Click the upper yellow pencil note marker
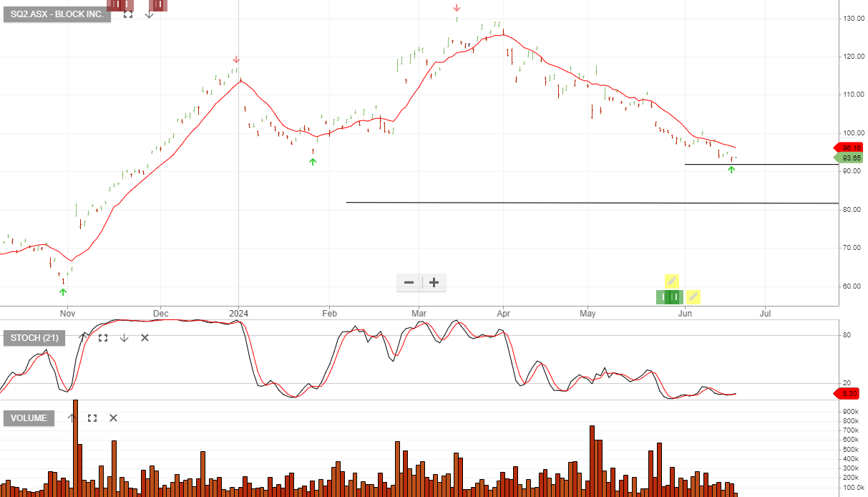The height and width of the screenshot is (497, 868). pyautogui.click(x=672, y=281)
